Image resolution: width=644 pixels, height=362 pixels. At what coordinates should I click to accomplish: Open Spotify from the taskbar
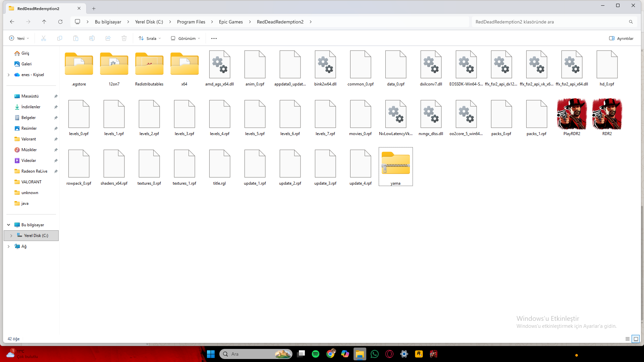tap(315, 354)
